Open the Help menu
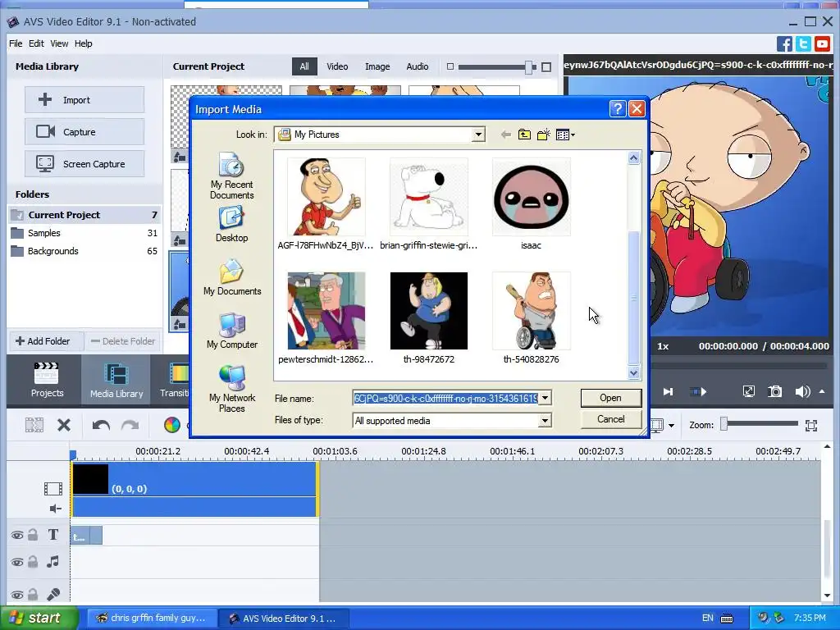The height and width of the screenshot is (630, 840). click(x=83, y=43)
